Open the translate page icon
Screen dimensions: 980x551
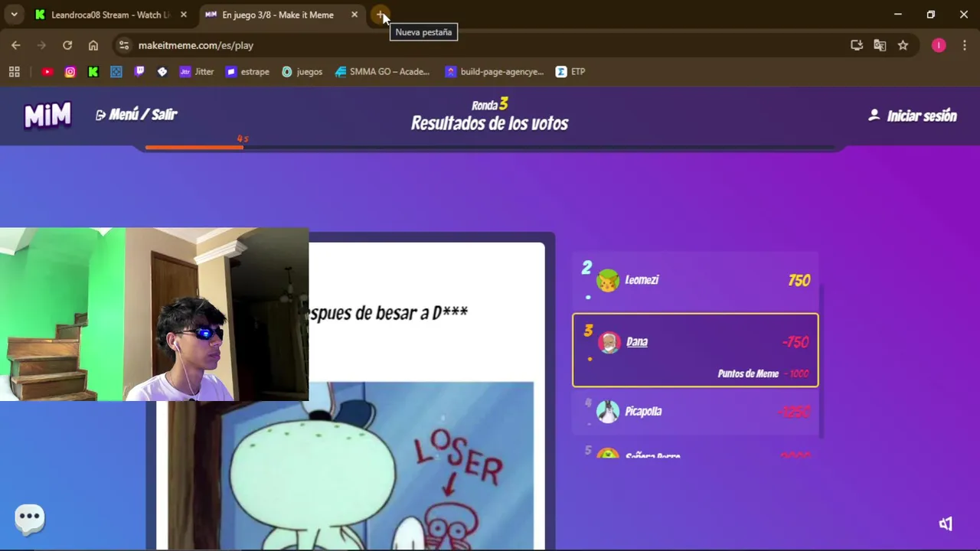[880, 45]
